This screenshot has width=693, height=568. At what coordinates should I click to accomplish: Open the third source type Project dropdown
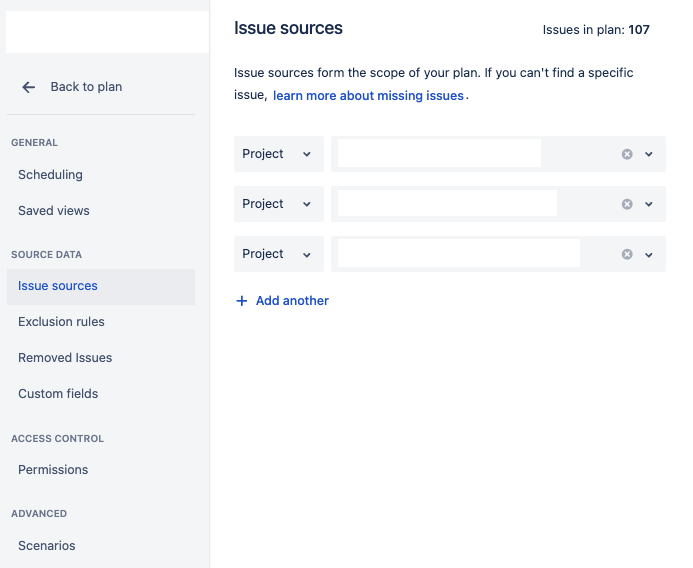[279, 254]
